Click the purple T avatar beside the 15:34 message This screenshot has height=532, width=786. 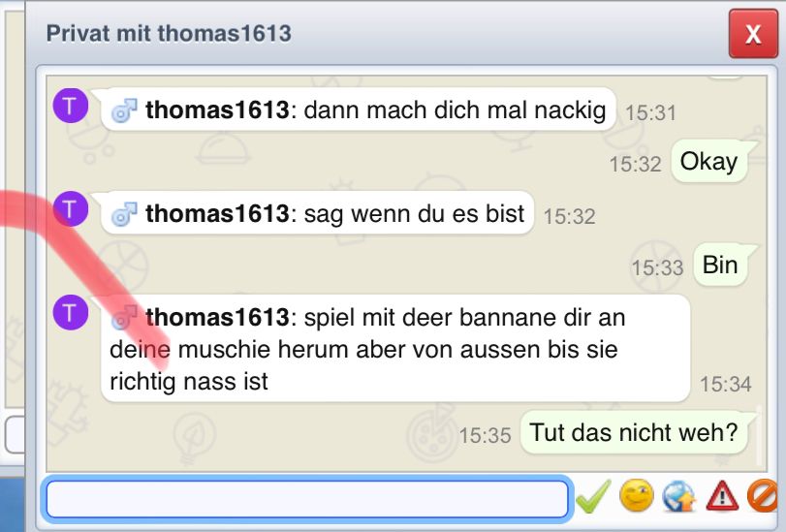(x=71, y=312)
